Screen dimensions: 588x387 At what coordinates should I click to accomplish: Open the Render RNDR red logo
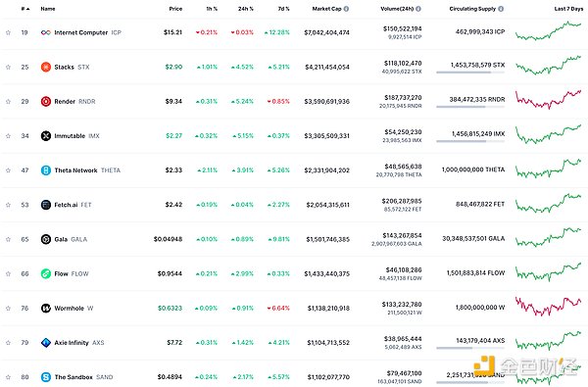coord(46,101)
